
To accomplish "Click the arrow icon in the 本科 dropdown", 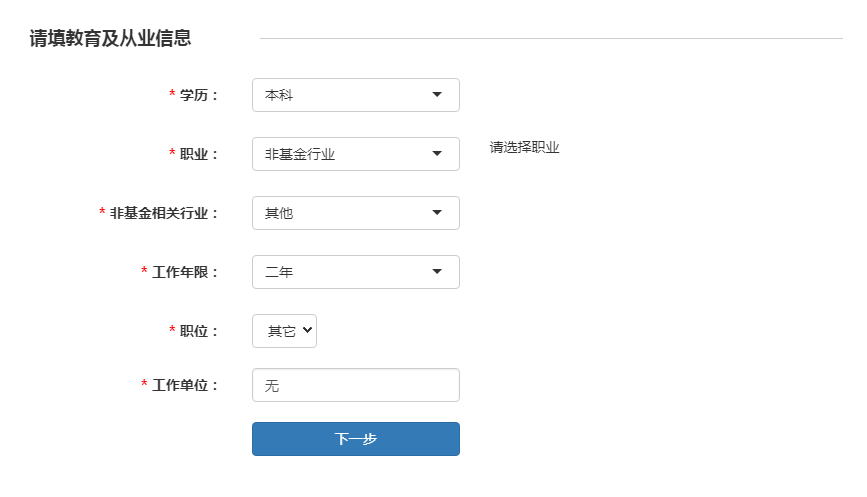I will [437, 95].
